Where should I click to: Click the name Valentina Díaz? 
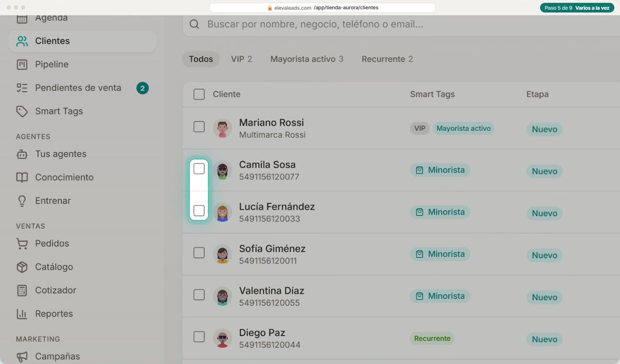tap(271, 291)
